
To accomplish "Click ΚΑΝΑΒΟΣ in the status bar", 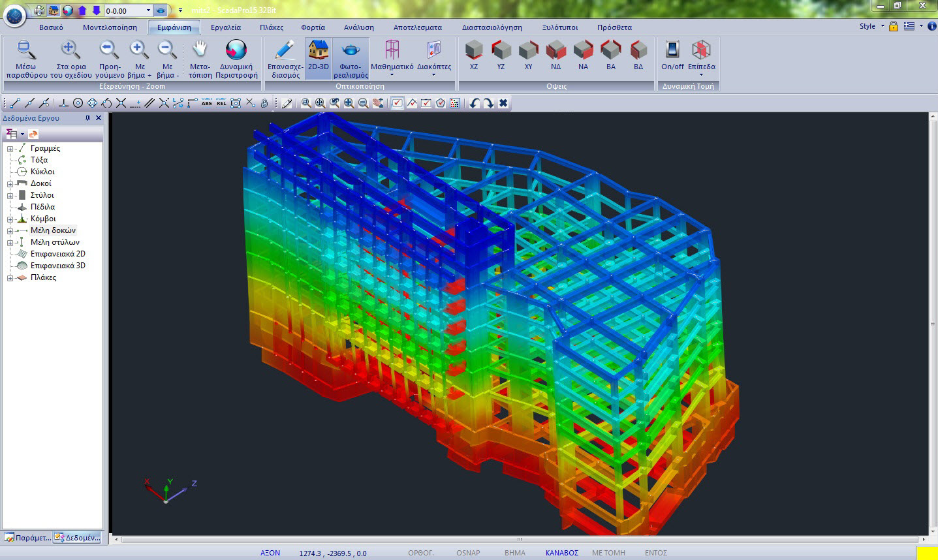I will click(x=561, y=553).
